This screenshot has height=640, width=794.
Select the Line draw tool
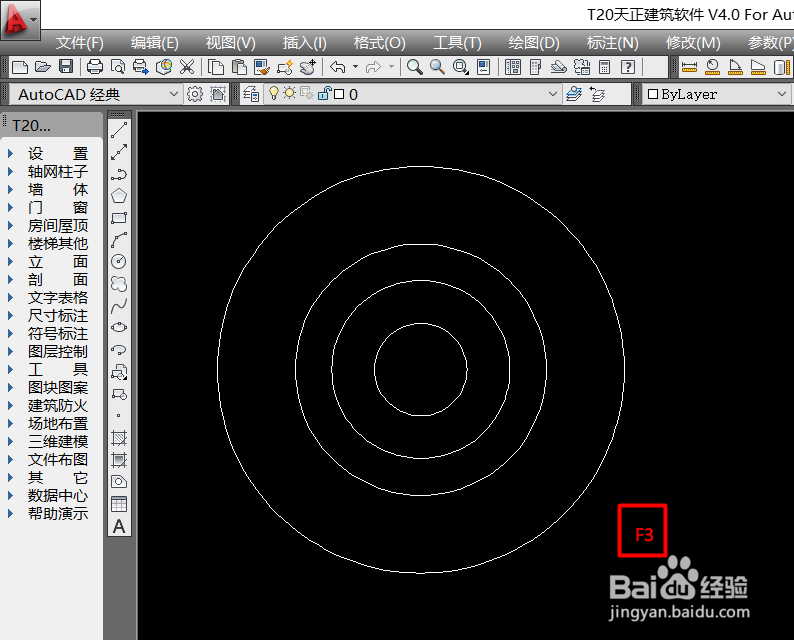(x=119, y=130)
